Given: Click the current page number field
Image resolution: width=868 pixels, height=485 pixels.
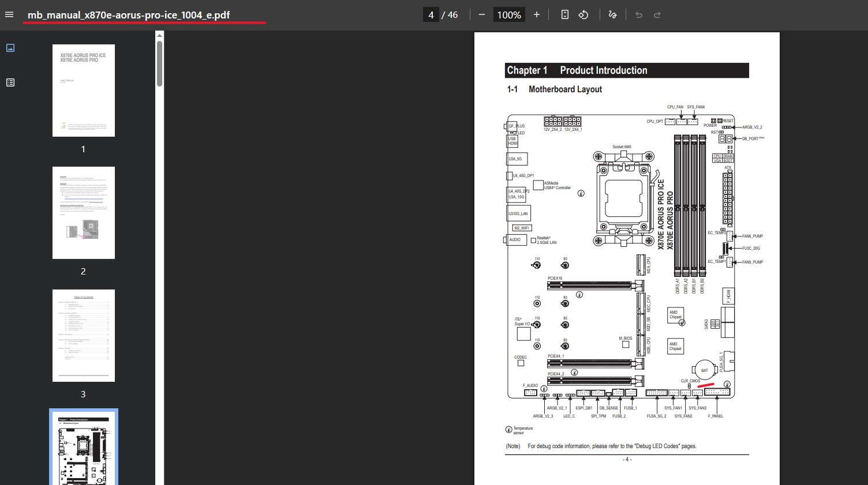Looking at the screenshot, I should (431, 14).
